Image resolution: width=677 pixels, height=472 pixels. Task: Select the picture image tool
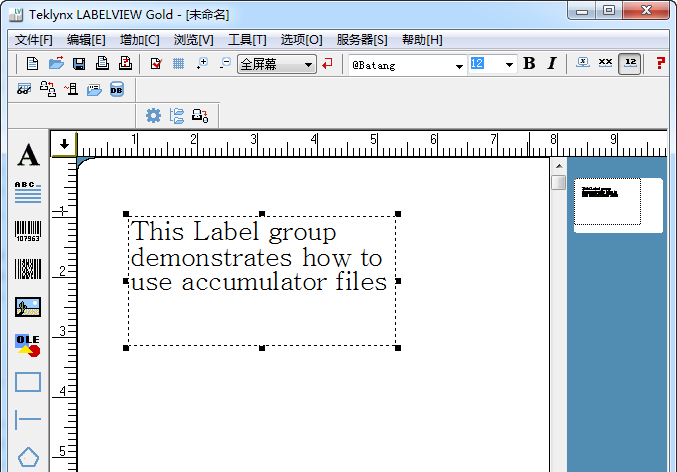click(28, 307)
